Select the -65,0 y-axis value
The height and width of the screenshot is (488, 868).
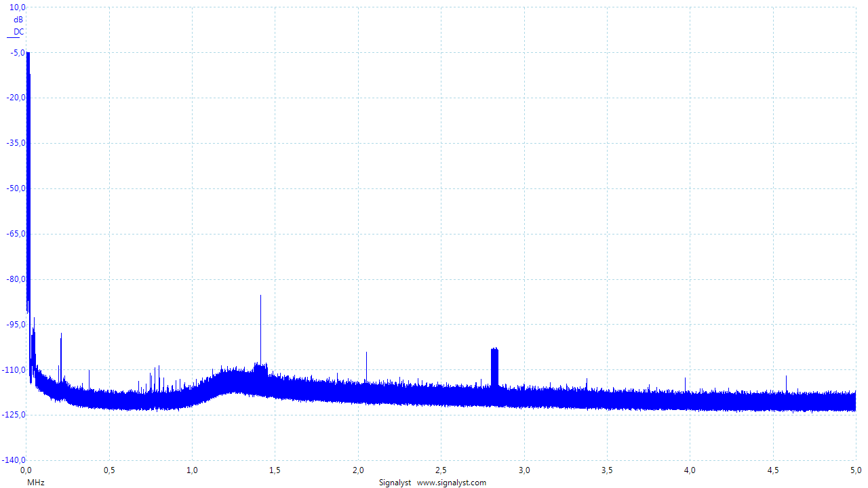[16, 234]
